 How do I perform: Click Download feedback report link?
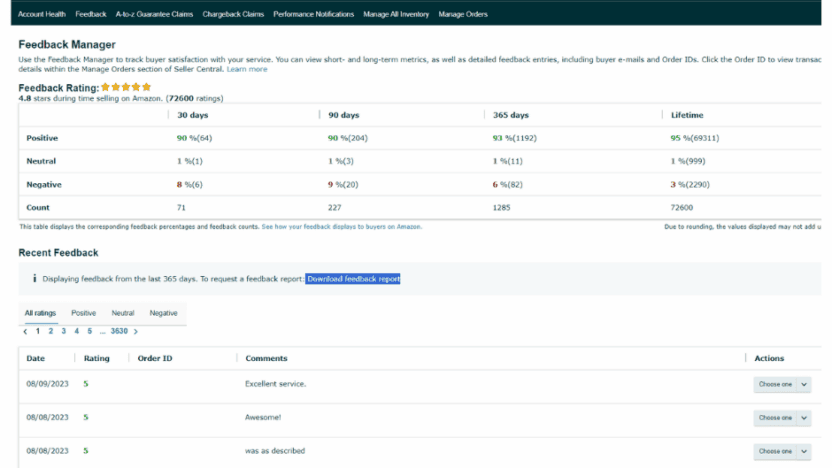[353, 279]
